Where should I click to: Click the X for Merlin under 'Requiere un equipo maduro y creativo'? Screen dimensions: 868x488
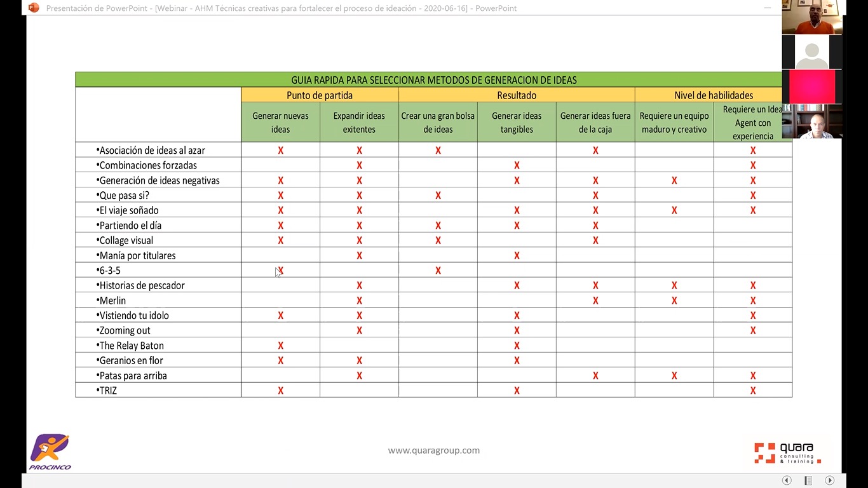(674, 301)
